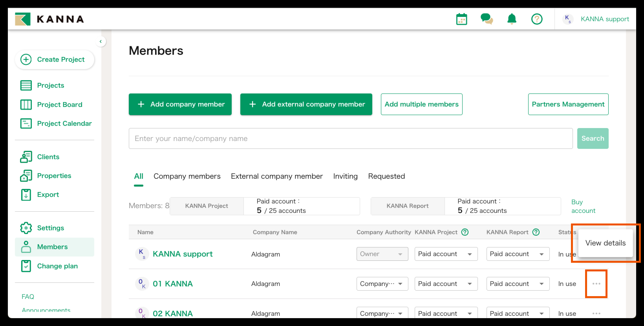Expand 01 KANNA Company Authority dropdown
644x326 pixels.
(382, 284)
